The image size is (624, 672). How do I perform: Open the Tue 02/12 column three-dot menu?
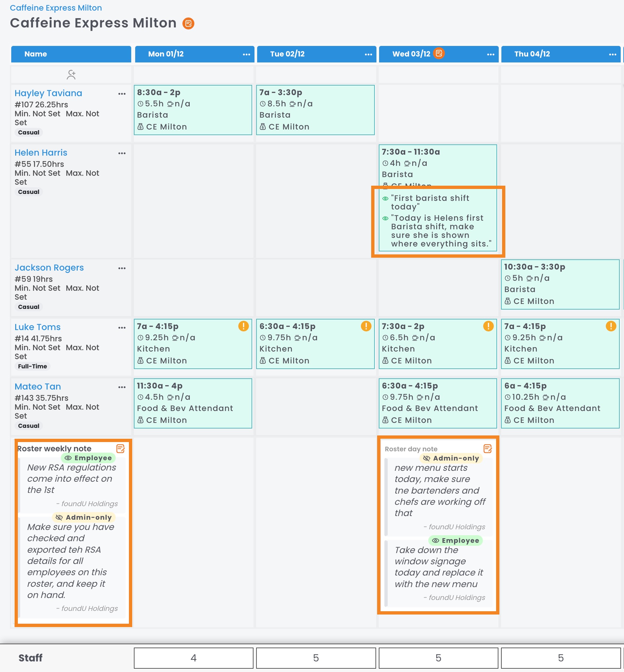coord(369,54)
